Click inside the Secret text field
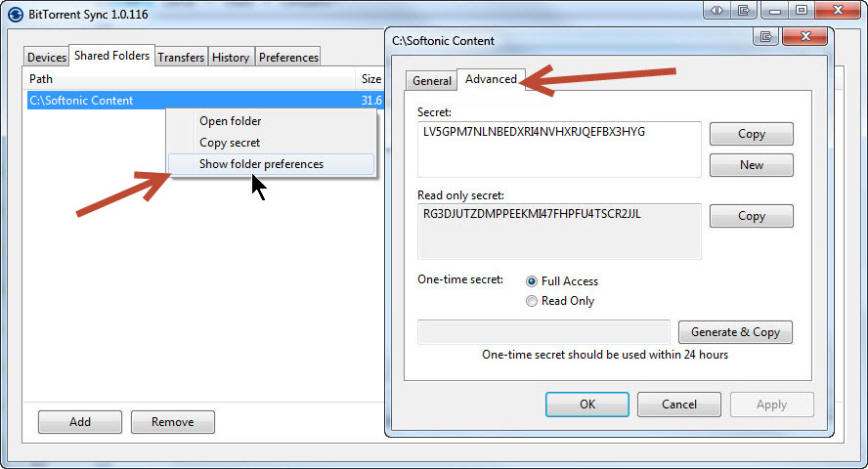Viewport: 868px width, 469px height. [x=559, y=149]
